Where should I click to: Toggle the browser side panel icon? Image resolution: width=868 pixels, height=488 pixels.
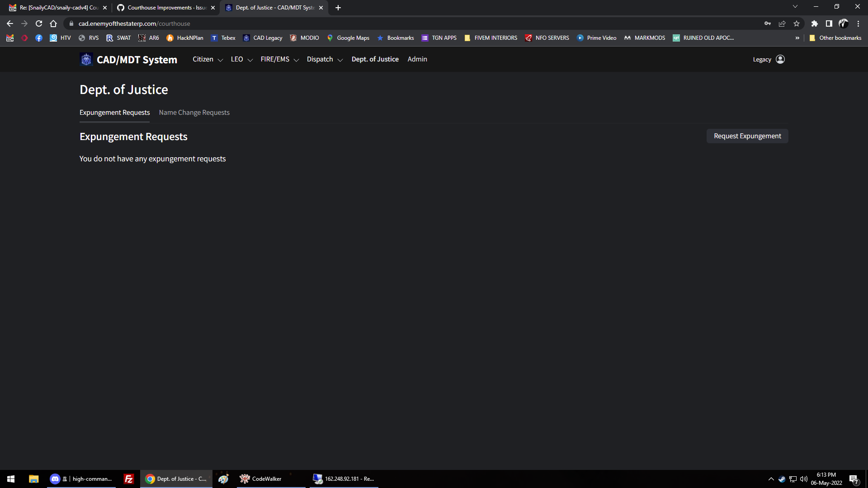tap(829, 23)
